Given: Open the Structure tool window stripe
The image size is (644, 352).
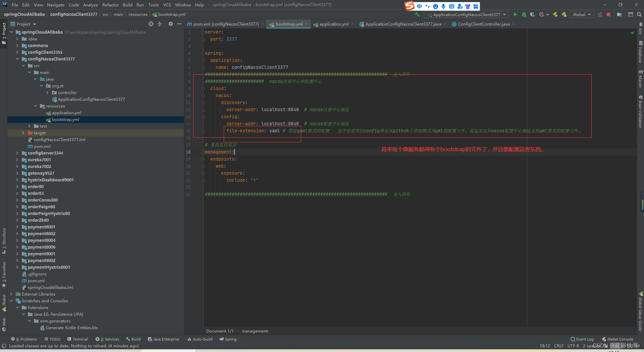Looking at the screenshot, I should coord(4,241).
